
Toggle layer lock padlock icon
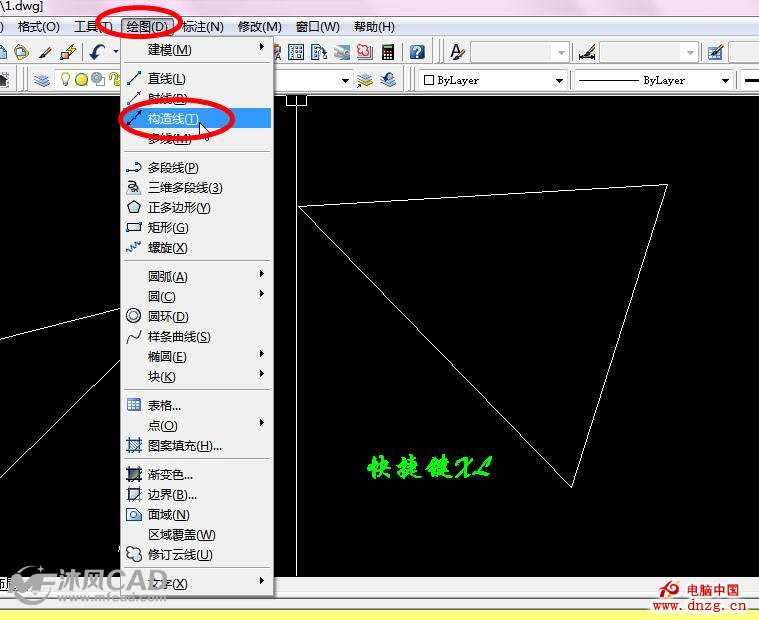[x=115, y=79]
